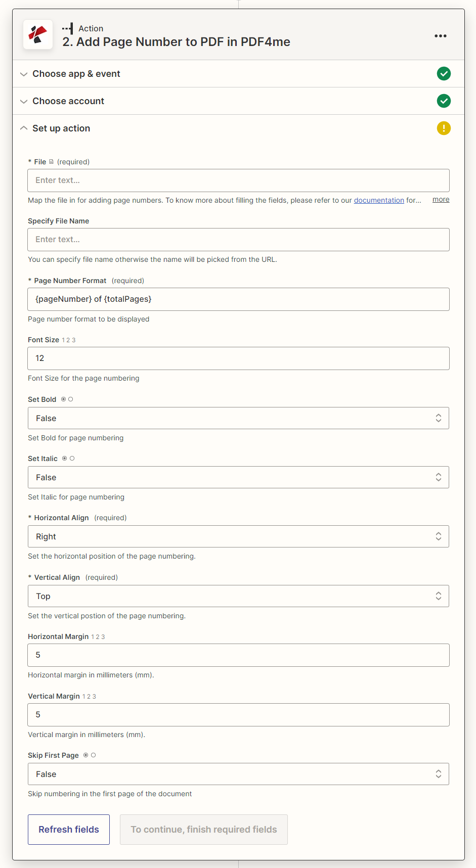This screenshot has height=868, width=476.
Task: Click inside the Page Number Format field
Action: pyautogui.click(x=238, y=299)
